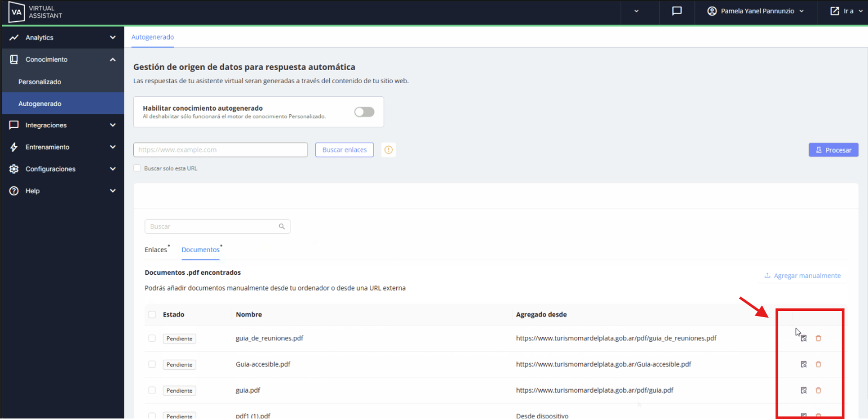This screenshot has height=419, width=868.
Task: Click the magnifier icon in Buscar field
Action: click(282, 226)
